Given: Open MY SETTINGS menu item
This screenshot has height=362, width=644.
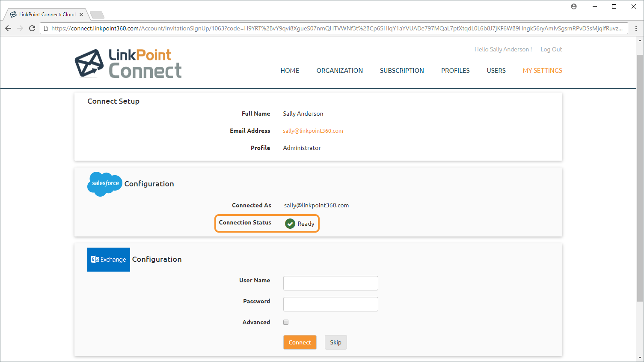Looking at the screenshot, I should pyautogui.click(x=543, y=71).
